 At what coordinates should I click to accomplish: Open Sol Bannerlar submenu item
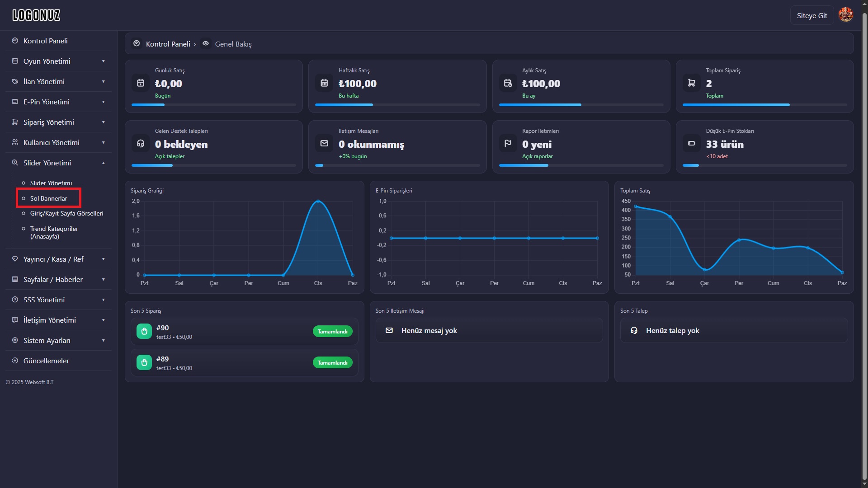(x=48, y=198)
